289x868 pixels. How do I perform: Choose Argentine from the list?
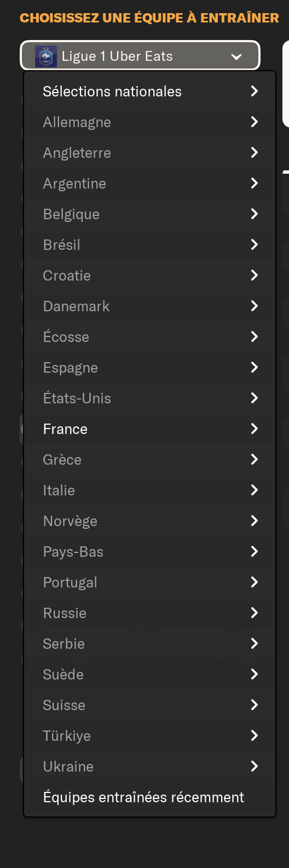click(149, 184)
